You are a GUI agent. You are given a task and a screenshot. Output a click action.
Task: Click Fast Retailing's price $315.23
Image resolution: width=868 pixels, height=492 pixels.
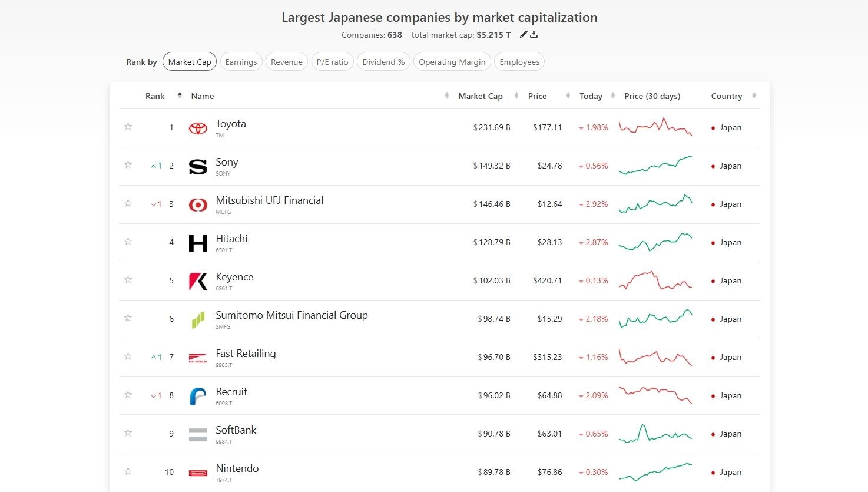click(547, 357)
